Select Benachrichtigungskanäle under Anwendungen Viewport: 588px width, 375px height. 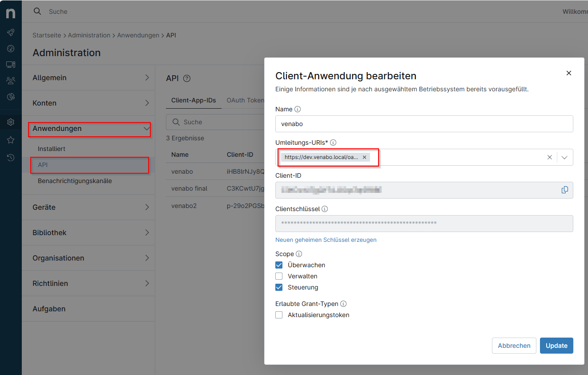(75, 181)
